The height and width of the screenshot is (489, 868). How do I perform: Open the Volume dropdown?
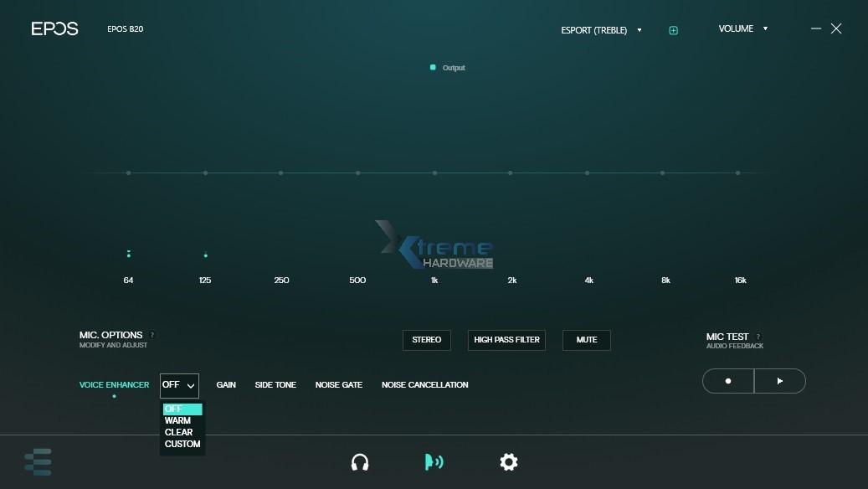[x=742, y=29]
